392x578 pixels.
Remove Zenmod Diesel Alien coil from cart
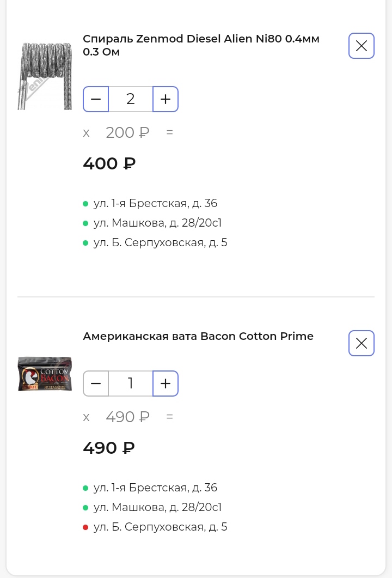click(x=362, y=46)
